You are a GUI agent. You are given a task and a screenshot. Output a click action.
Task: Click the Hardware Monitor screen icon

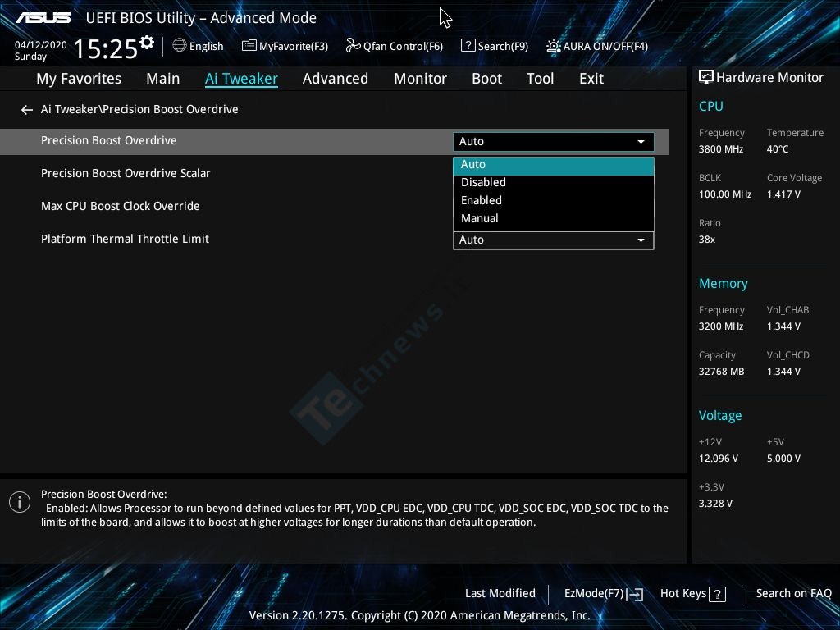coord(706,78)
